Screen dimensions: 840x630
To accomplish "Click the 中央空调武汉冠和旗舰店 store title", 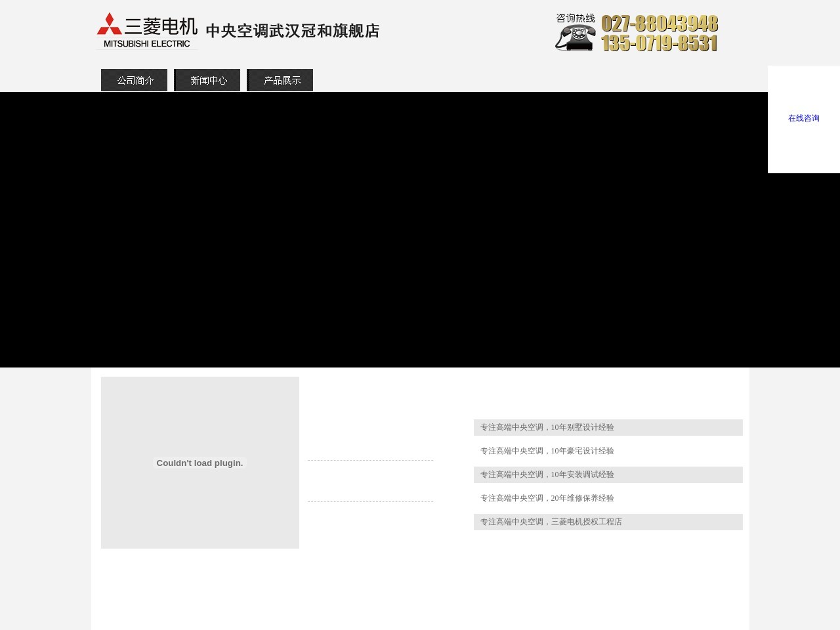I will pyautogui.click(x=293, y=31).
